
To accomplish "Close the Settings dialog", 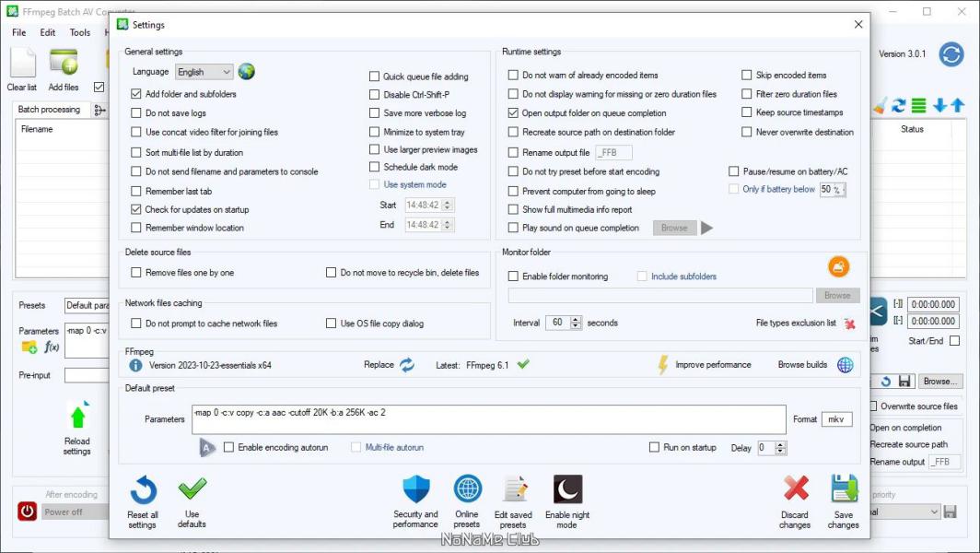I will pyautogui.click(x=858, y=24).
